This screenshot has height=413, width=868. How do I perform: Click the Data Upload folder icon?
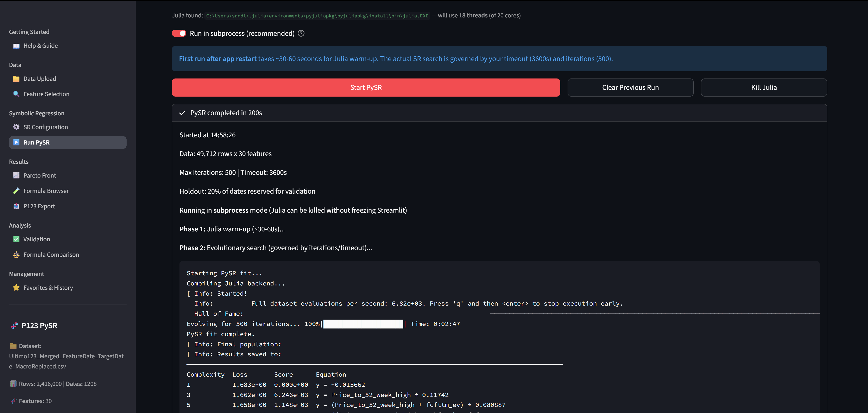16,79
